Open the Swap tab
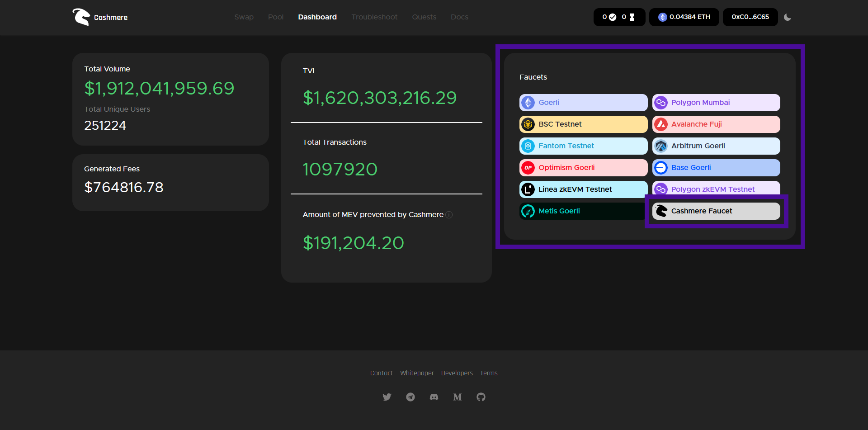This screenshot has height=430, width=868. point(244,17)
